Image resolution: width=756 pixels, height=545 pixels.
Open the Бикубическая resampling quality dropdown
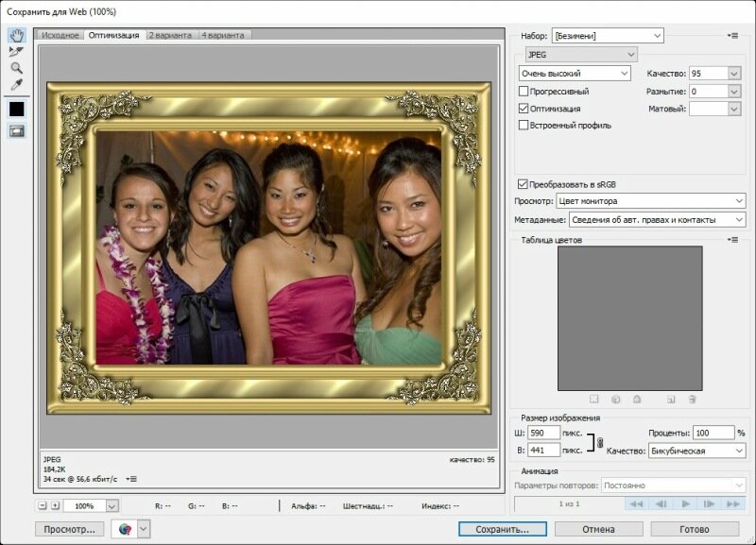(696, 451)
